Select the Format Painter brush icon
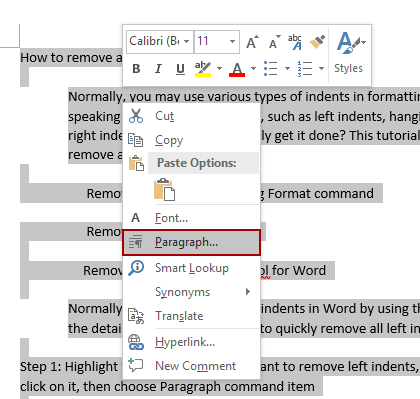 click(x=317, y=42)
